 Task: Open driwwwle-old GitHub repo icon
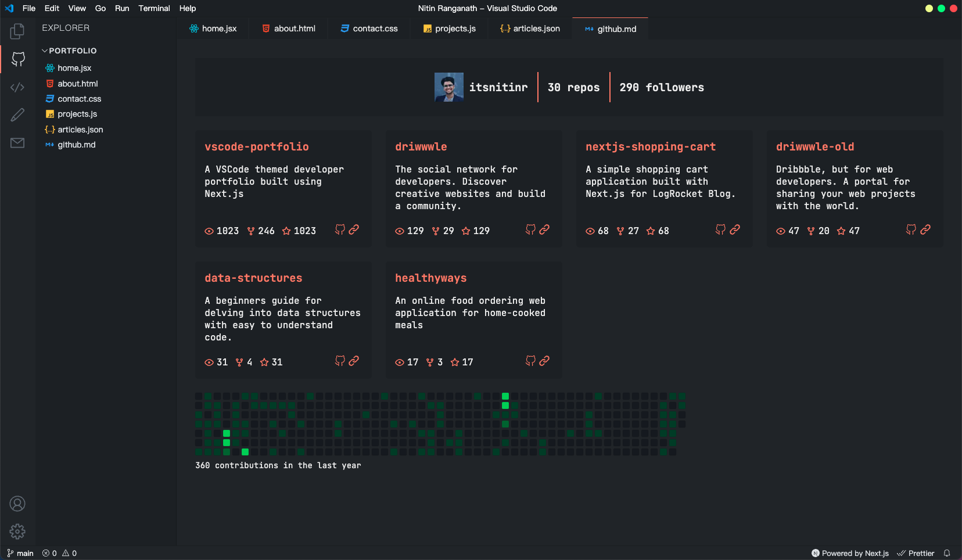[x=911, y=229]
